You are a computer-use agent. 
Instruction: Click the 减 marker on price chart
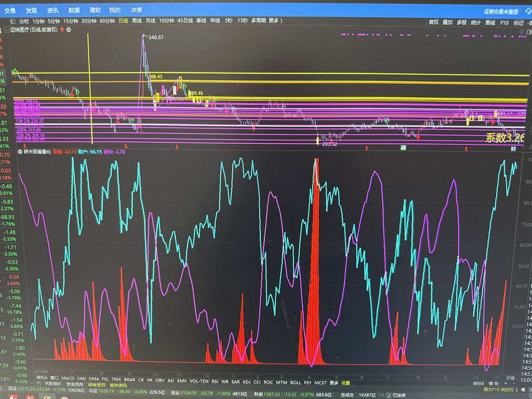(403, 149)
